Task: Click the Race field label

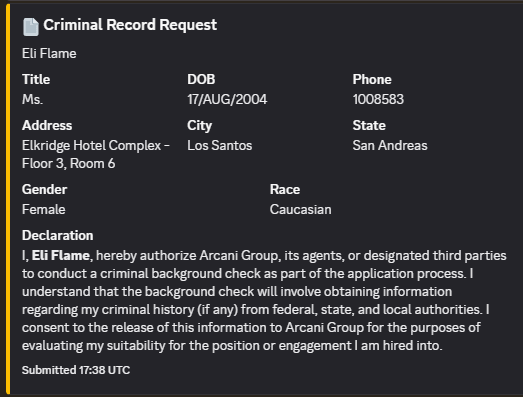Action: 285,189
